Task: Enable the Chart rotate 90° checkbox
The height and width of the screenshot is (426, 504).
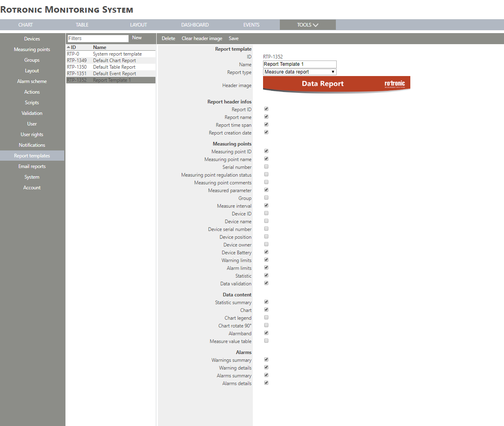Action: pos(266,325)
